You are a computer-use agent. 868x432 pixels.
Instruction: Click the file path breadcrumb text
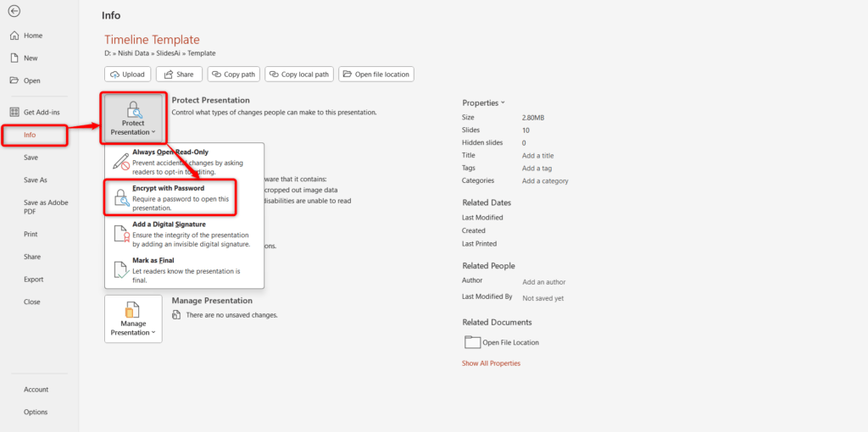tap(160, 53)
